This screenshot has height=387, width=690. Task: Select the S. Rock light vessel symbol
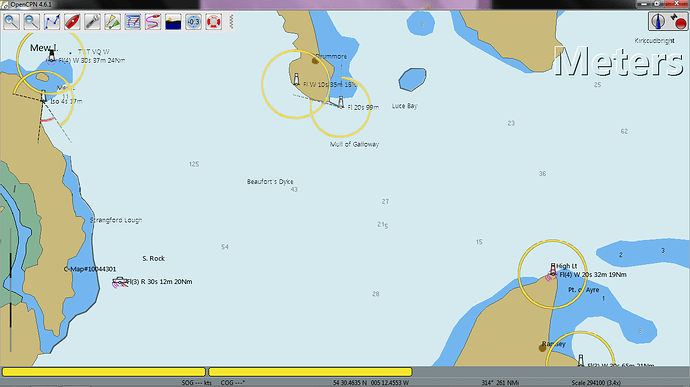pyautogui.click(x=119, y=281)
